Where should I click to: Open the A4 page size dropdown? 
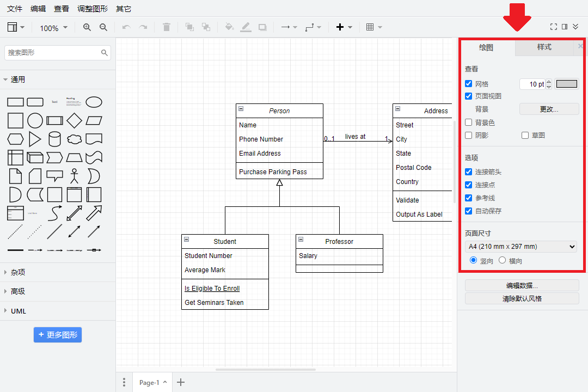click(520, 247)
